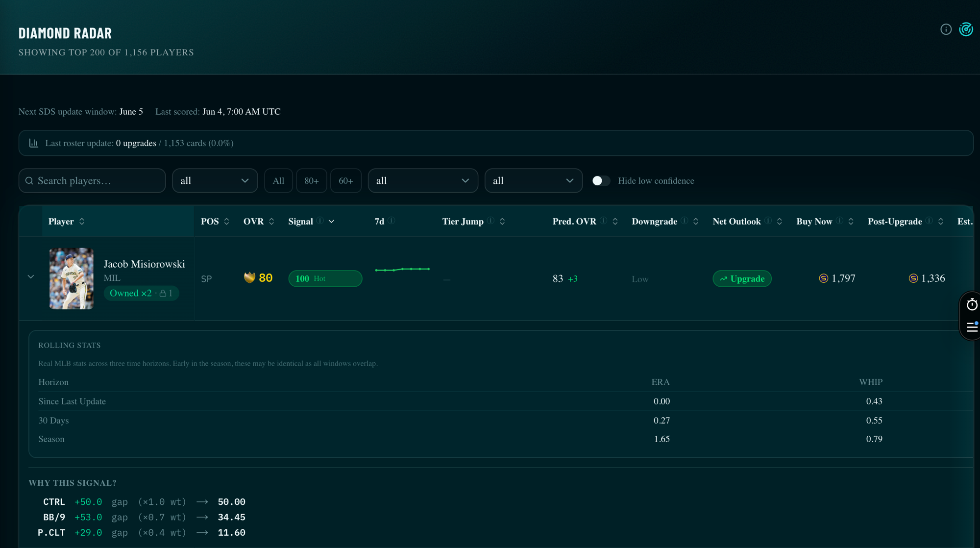The width and height of the screenshot is (980, 548).
Task: Open the stopwatch timer icon on right edge
Action: [x=972, y=305]
